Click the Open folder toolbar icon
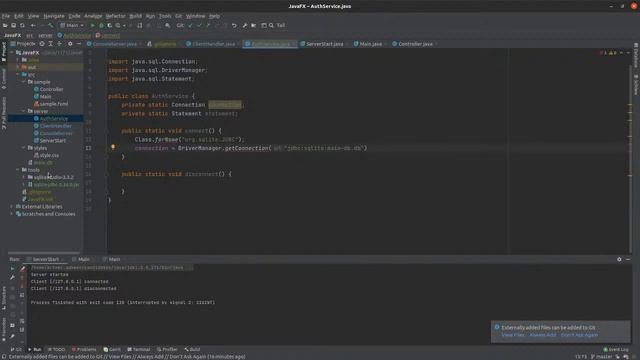This screenshot has width=640, height=360. tap(5, 25)
